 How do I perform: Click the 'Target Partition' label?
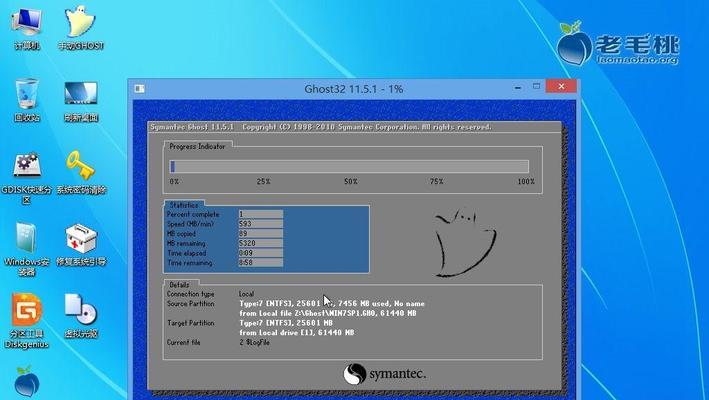pyautogui.click(x=190, y=323)
